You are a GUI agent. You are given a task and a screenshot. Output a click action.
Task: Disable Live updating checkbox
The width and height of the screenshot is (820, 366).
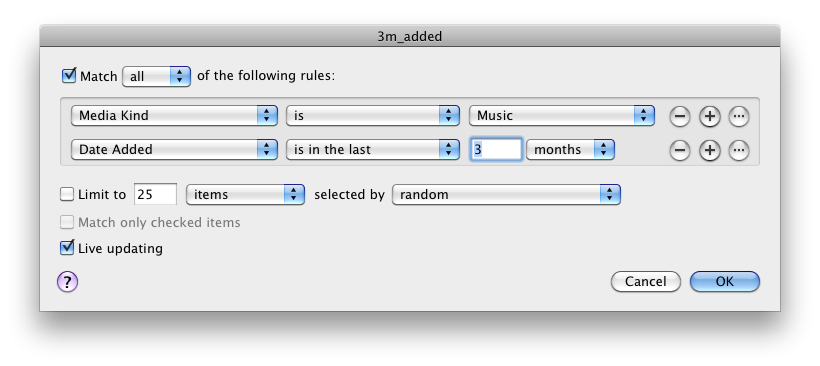67,247
